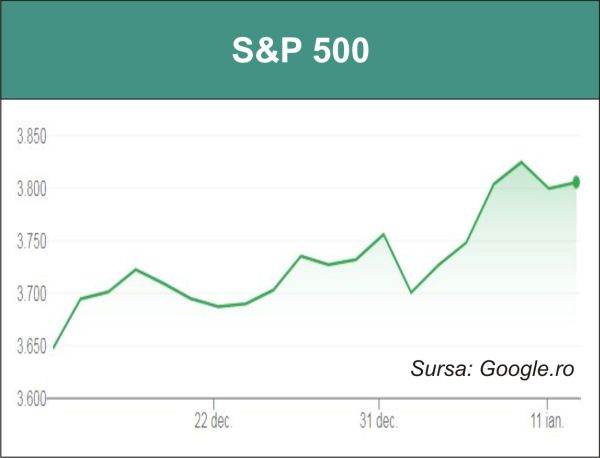Select the 31 dec. date axis label
This screenshot has height=458, width=600.
(x=379, y=421)
